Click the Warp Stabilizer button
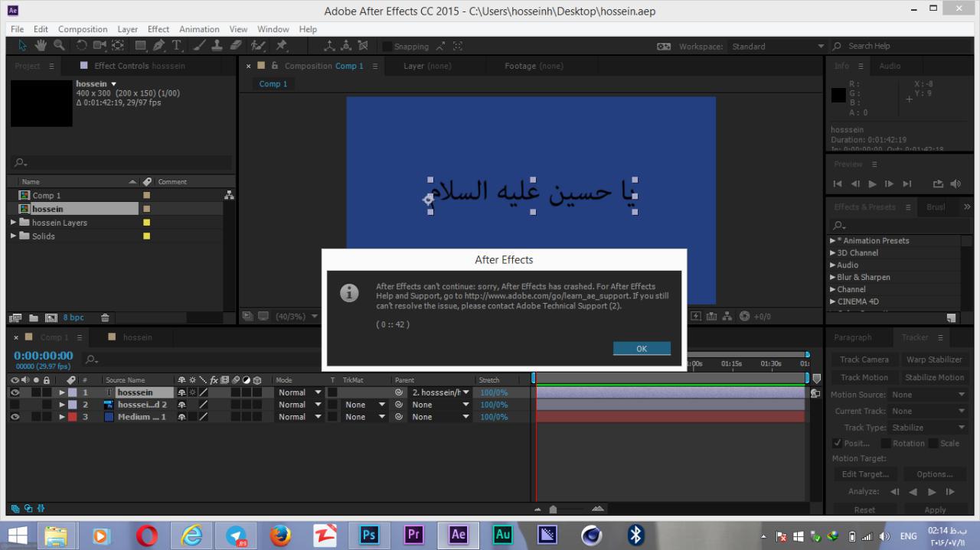Viewport: 980px width, 550px height. [x=934, y=360]
